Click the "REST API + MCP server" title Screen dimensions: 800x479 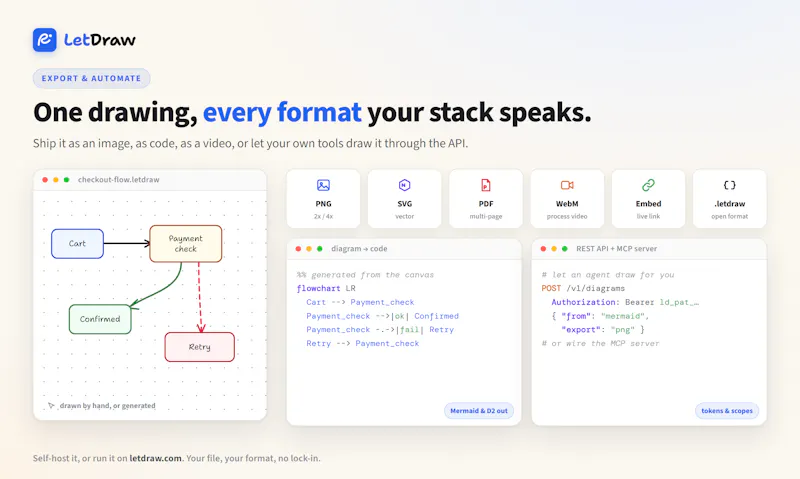[x=616, y=248]
